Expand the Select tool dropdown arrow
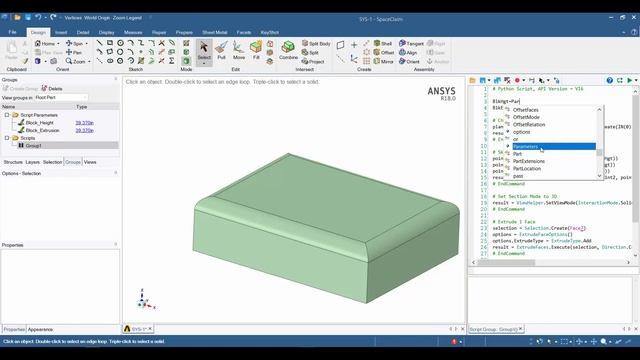This screenshot has height=360, width=640. click(x=204, y=64)
